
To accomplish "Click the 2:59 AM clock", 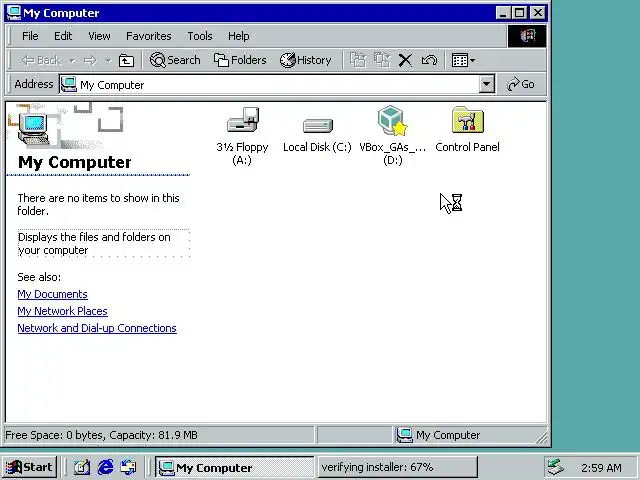I will (601, 468).
